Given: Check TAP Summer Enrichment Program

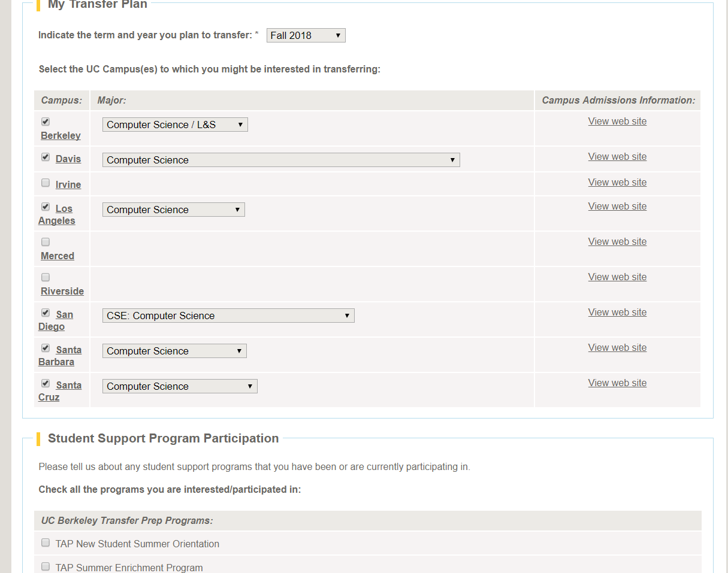Looking at the screenshot, I should click(x=46, y=566).
